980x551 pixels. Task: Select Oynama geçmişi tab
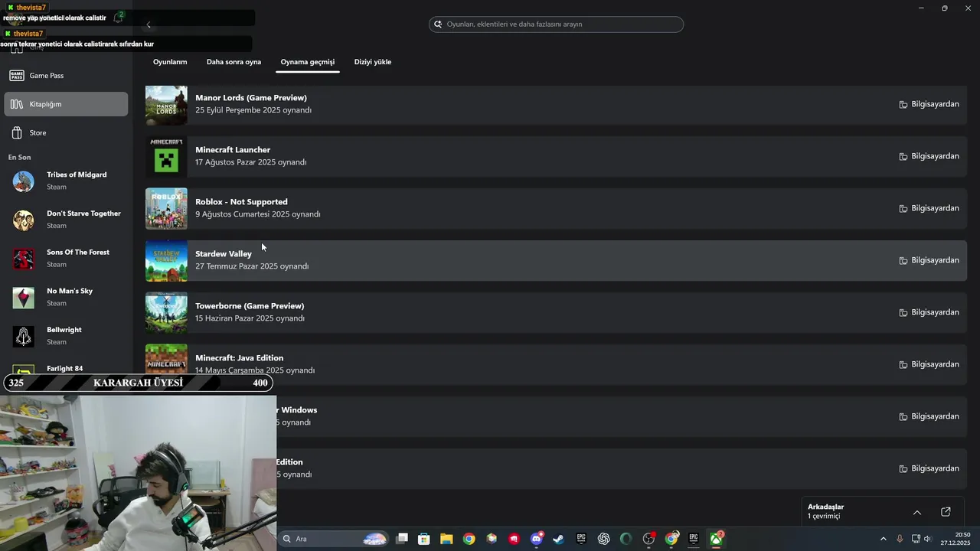click(x=308, y=62)
